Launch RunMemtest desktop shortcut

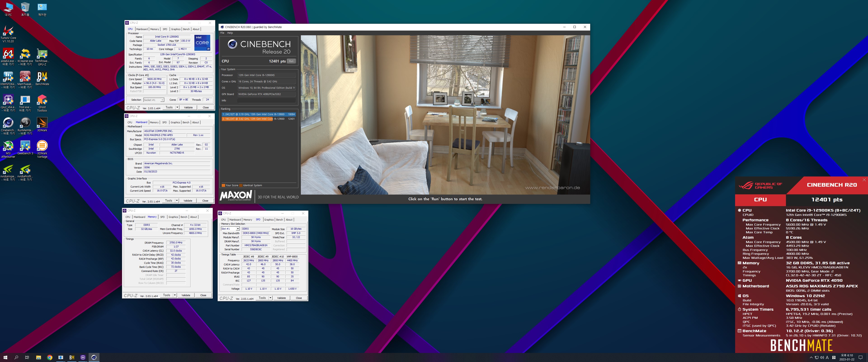coord(25,126)
